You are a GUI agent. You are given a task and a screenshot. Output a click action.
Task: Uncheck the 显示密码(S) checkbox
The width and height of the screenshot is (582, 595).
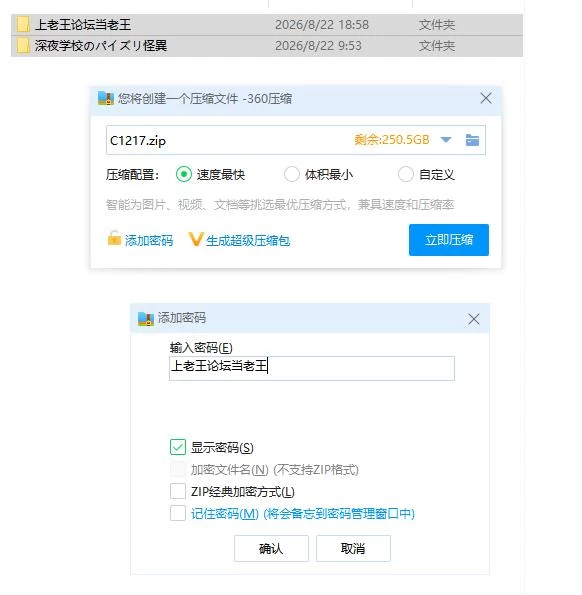(178, 447)
